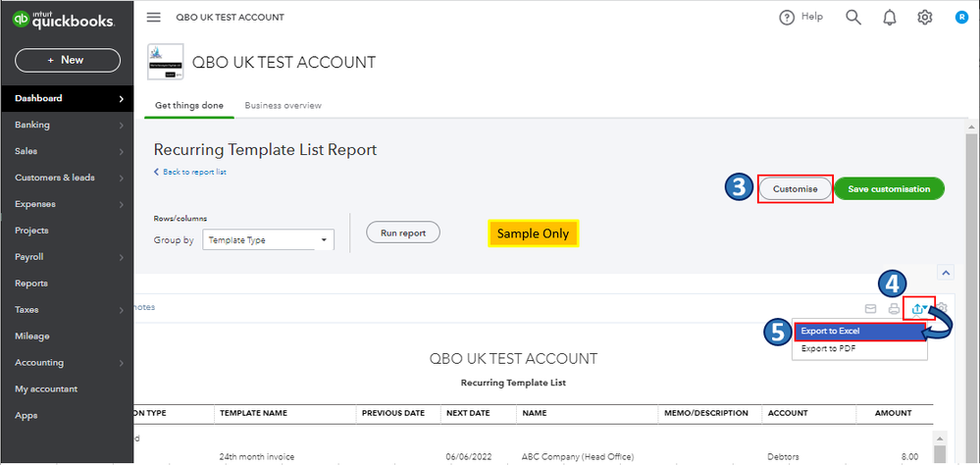Viewport: 980px width, 465px height.
Task: Switch to the Business overview tab
Action: tap(283, 105)
